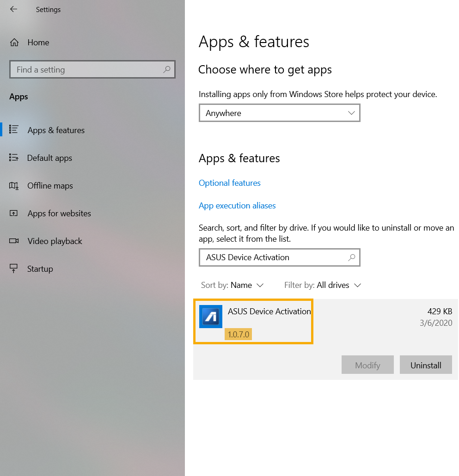459x476 pixels.
Task: Click into the Find a setting box
Action: pyautogui.click(x=92, y=69)
